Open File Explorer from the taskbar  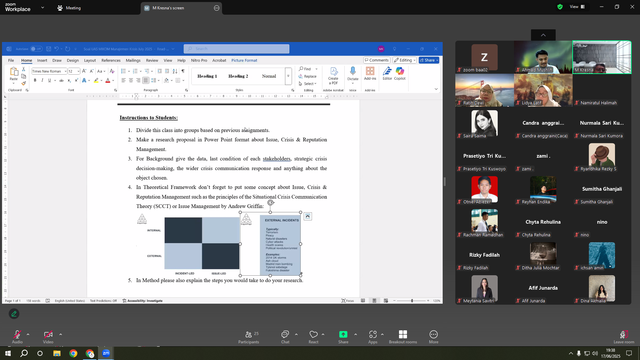tap(57, 353)
